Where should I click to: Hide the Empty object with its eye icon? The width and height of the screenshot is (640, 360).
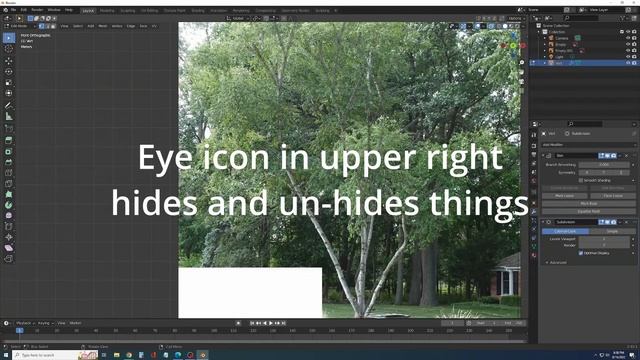(628, 44)
